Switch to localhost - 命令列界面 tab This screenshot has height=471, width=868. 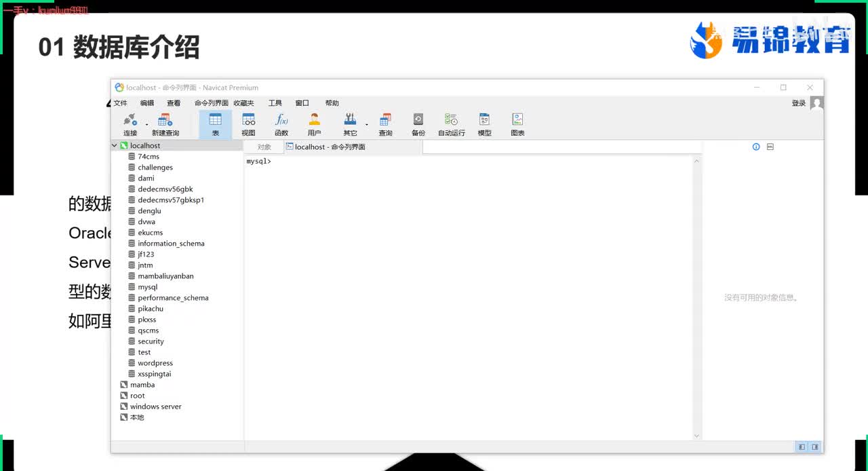click(353, 147)
